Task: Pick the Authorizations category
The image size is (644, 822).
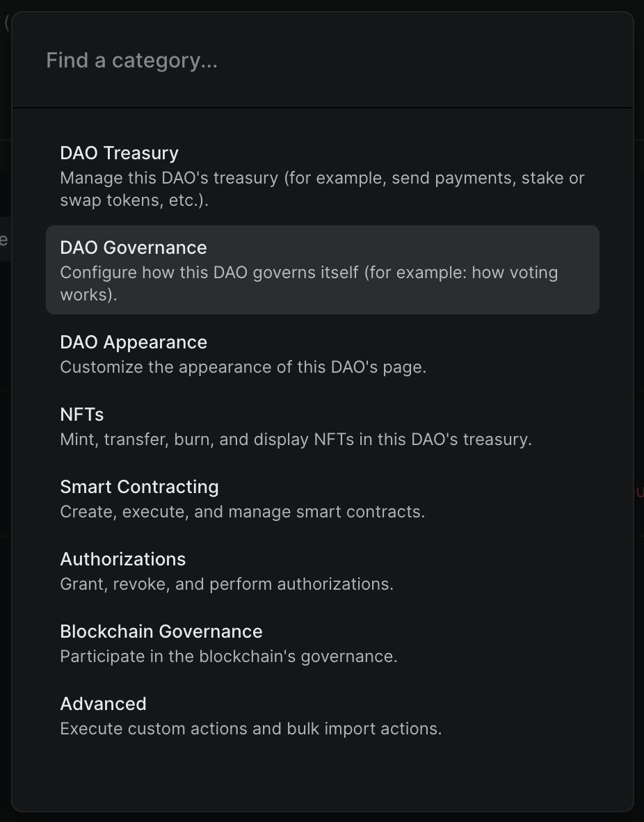Action: point(122,559)
